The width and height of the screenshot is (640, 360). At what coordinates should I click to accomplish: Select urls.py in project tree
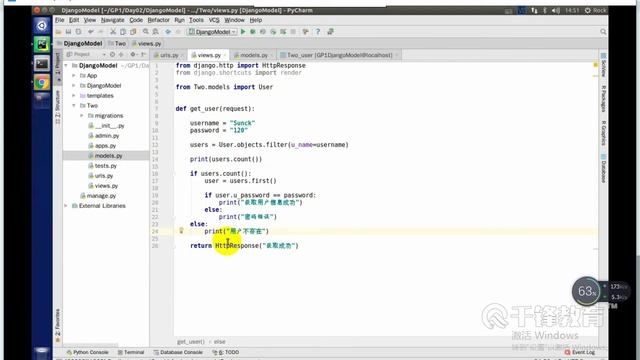[100, 176]
